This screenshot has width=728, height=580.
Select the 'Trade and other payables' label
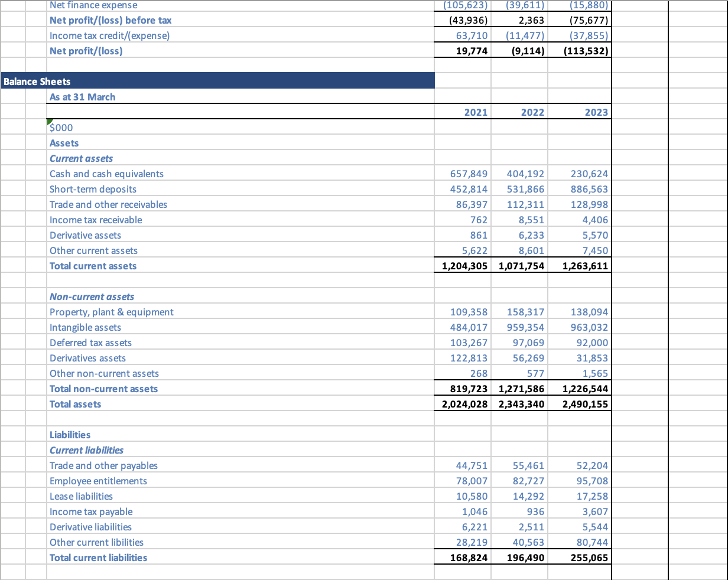click(103, 465)
